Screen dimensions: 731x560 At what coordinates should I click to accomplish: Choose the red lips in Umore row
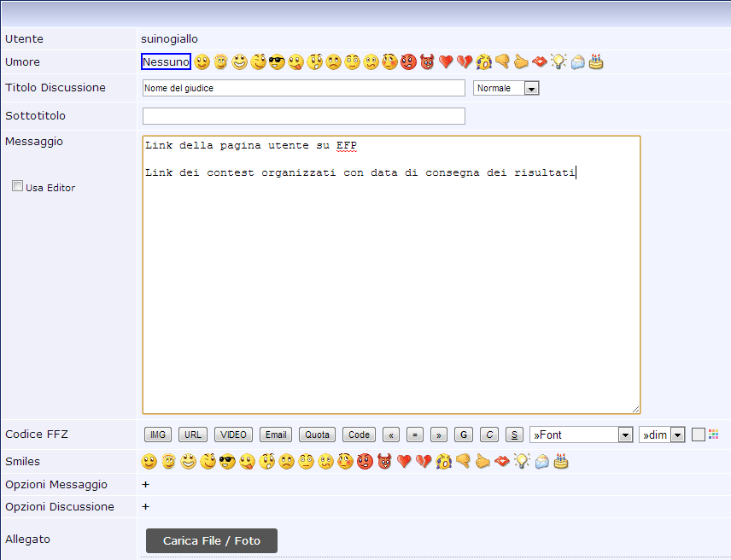click(x=540, y=62)
